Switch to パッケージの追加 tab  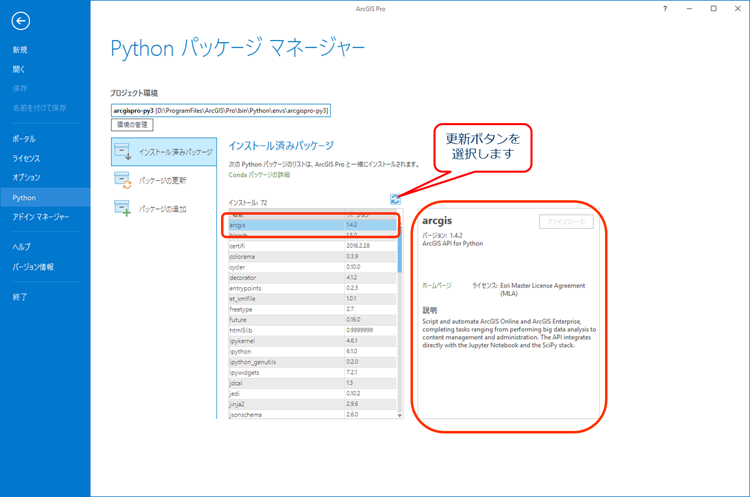pos(164,209)
